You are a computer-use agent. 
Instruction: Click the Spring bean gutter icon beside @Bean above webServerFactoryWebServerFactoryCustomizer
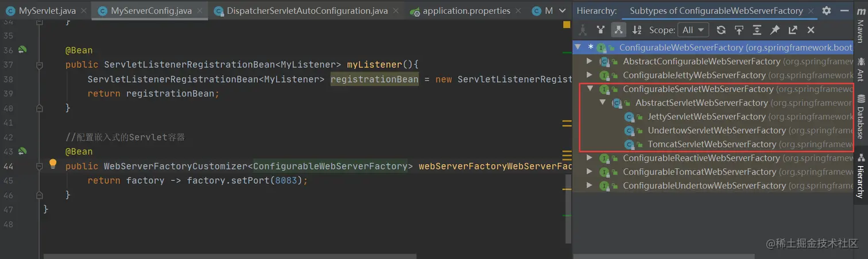click(x=22, y=151)
